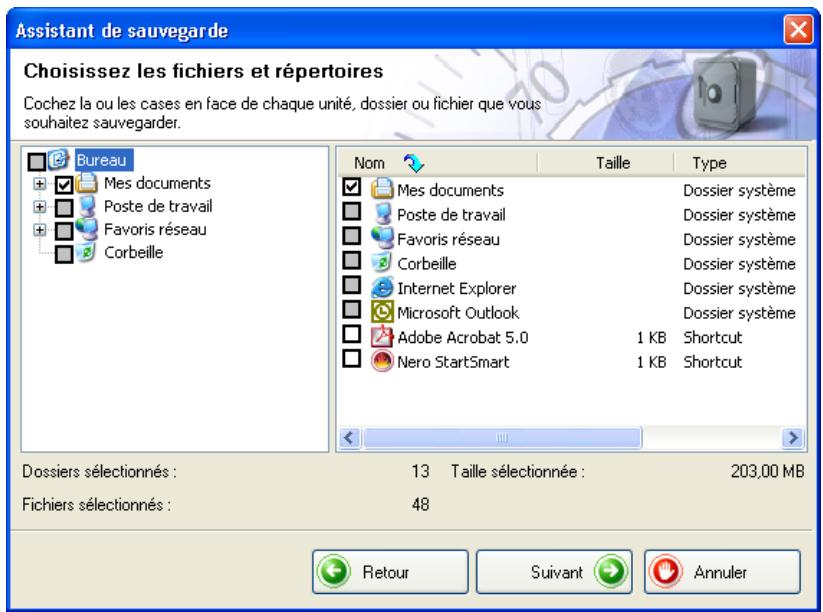This screenshot has height=612, width=823.
Task: Click the Bureau desktop icon in tree
Action: tap(58, 159)
